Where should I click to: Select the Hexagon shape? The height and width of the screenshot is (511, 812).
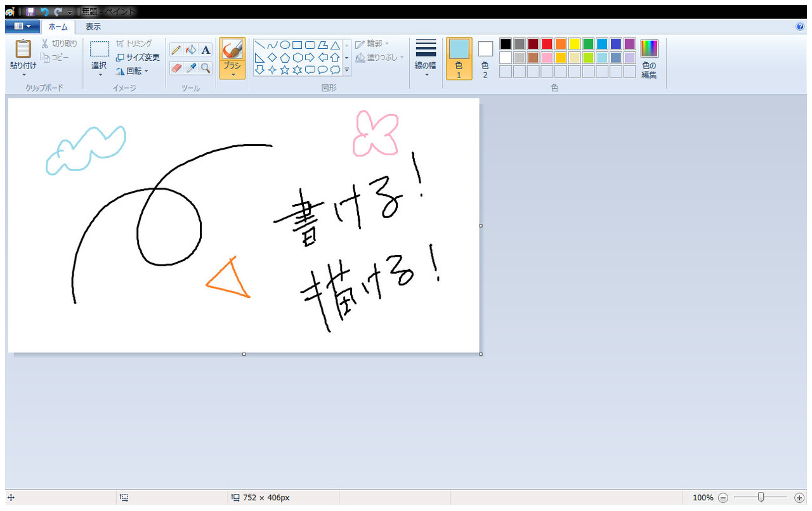tap(297, 58)
